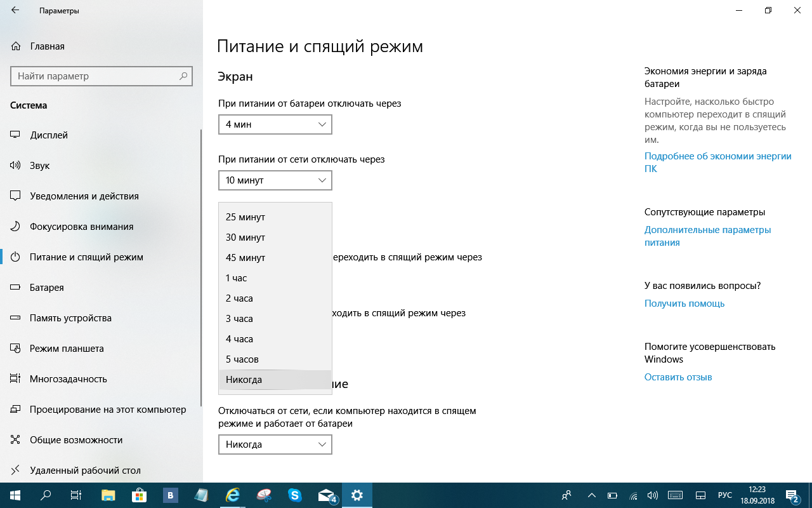The width and height of the screenshot is (812, 508).
Task: Open the Snipping tool icon on taskbar
Action: 263,495
